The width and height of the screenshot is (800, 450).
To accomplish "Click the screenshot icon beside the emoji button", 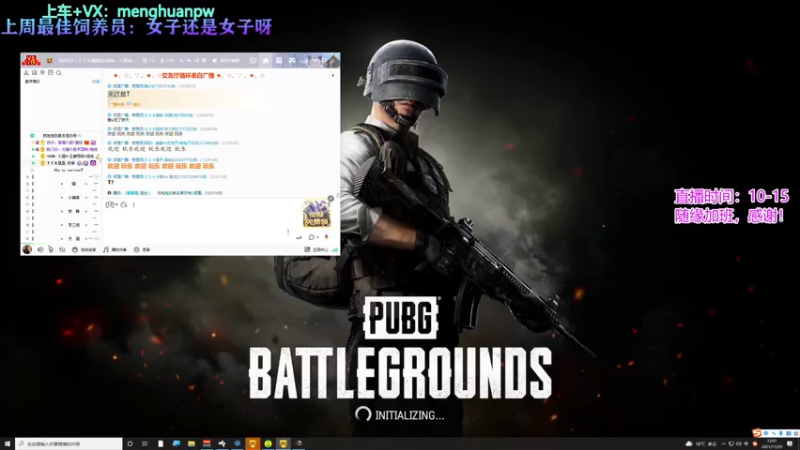I will coord(124,205).
